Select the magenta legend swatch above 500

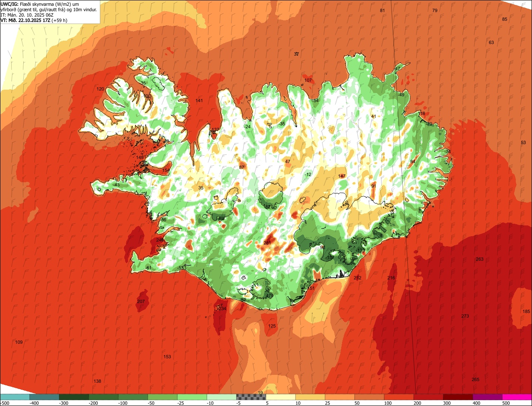point(517,397)
